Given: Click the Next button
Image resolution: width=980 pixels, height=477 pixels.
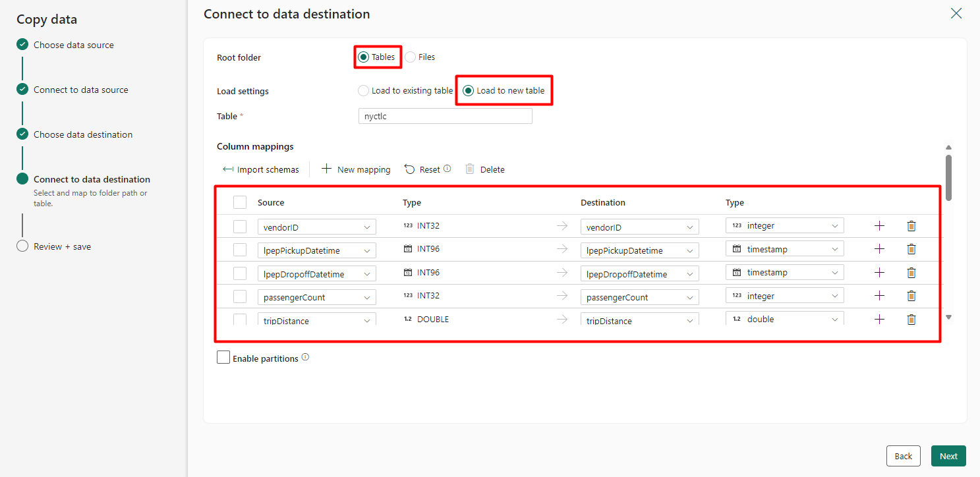Looking at the screenshot, I should (948, 456).
